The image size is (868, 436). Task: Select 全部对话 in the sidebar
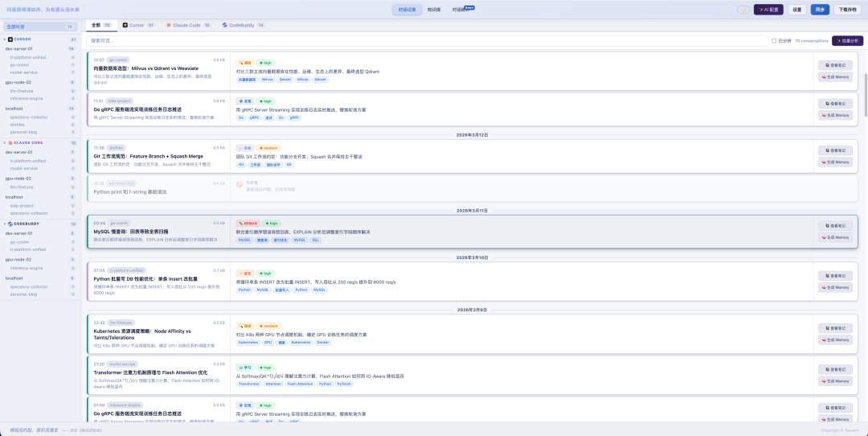click(40, 27)
